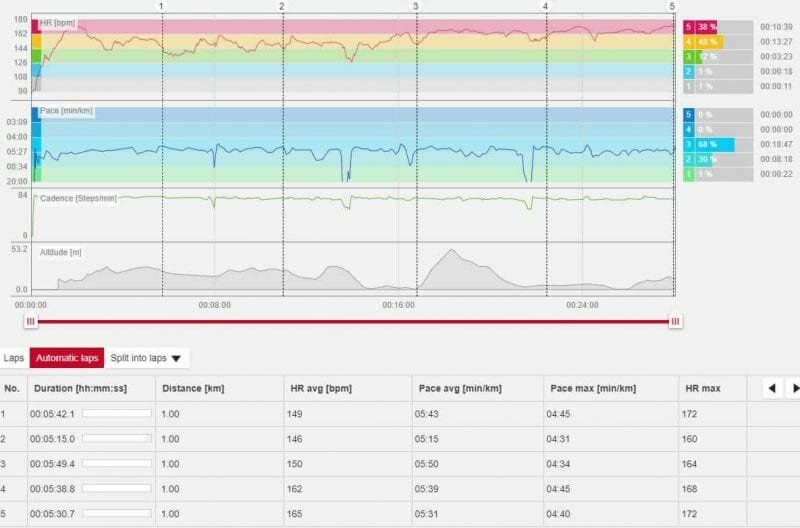
Task: Click the next columns right arrow
Action: (x=794, y=388)
